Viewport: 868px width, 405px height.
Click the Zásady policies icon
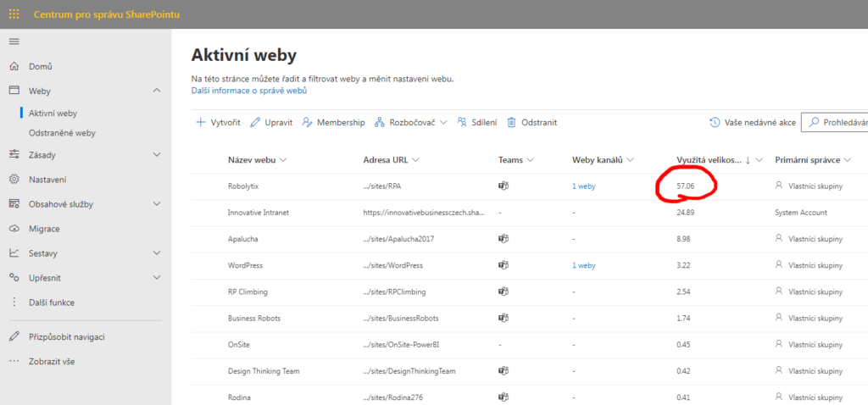pos(14,154)
